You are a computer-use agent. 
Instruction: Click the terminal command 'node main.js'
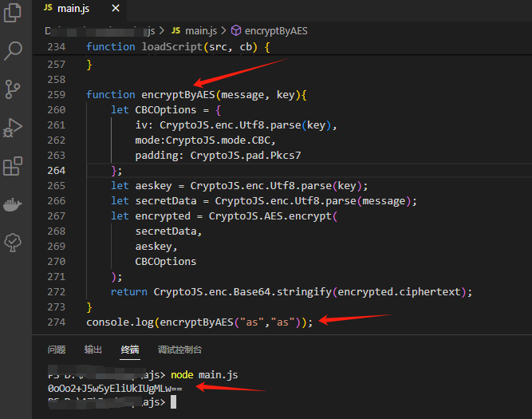(204, 375)
